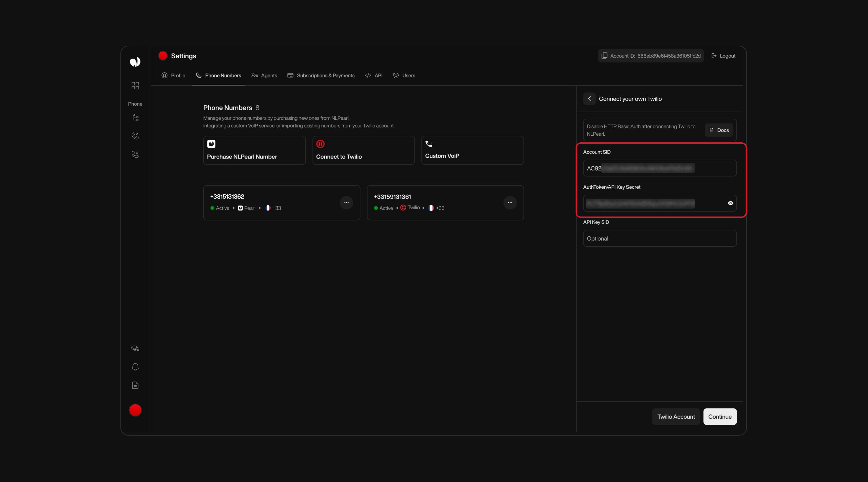Open the Twilio HTTP Basic Auth Docs
868x482 pixels.
(718, 130)
